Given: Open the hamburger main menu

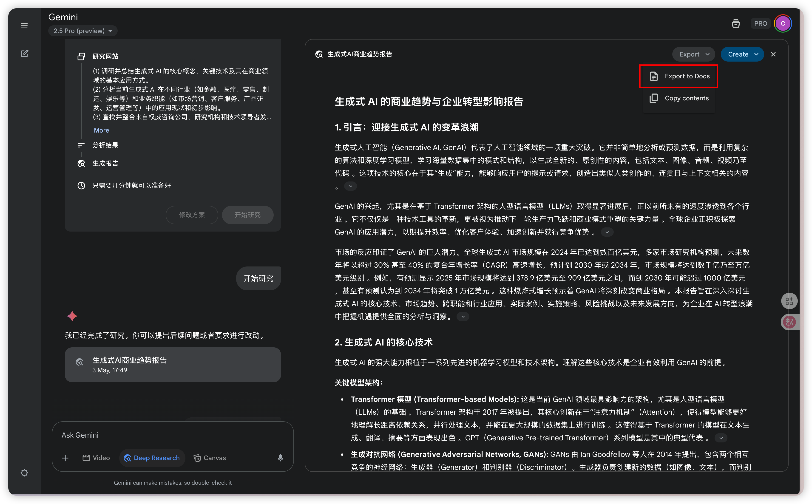Looking at the screenshot, I should click(24, 25).
